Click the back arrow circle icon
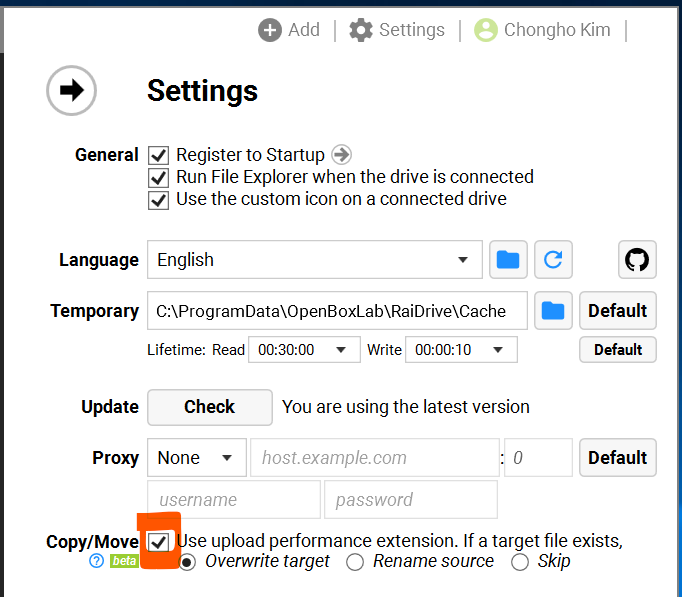 (71, 91)
